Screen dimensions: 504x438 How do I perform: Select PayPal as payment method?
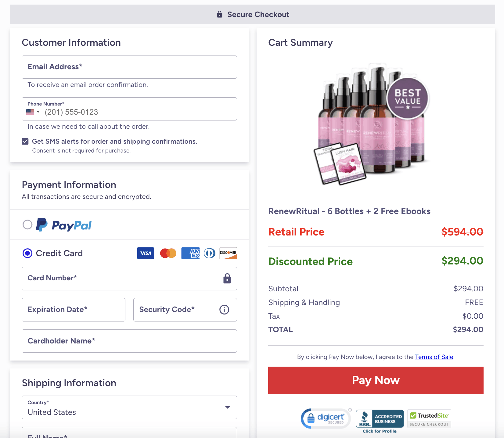pos(27,224)
